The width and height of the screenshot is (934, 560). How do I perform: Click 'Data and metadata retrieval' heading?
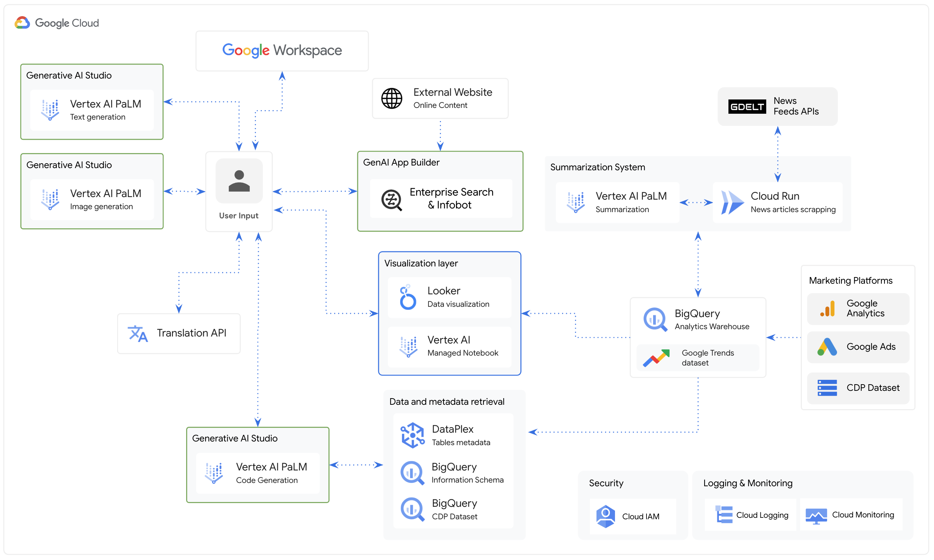pos(447,402)
